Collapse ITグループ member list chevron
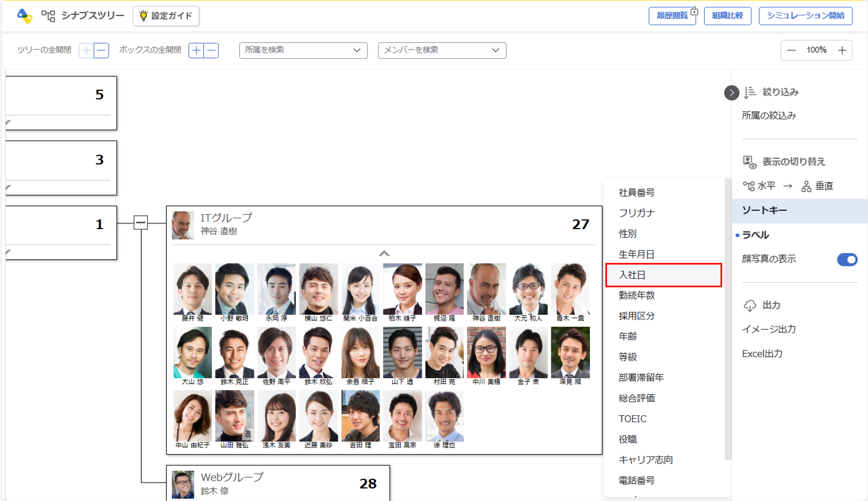The width and height of the screenshot is (868, 501). point(384,253)
